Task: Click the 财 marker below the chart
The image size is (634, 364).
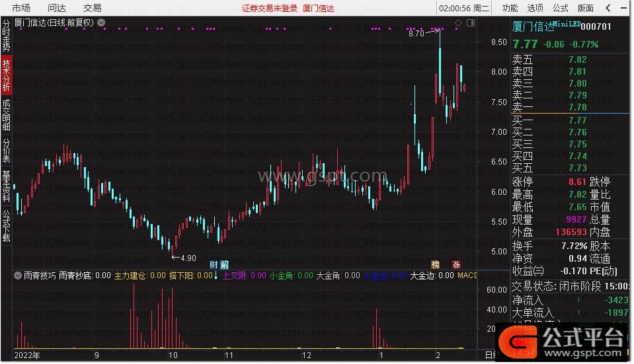Action: coord(214,265)
